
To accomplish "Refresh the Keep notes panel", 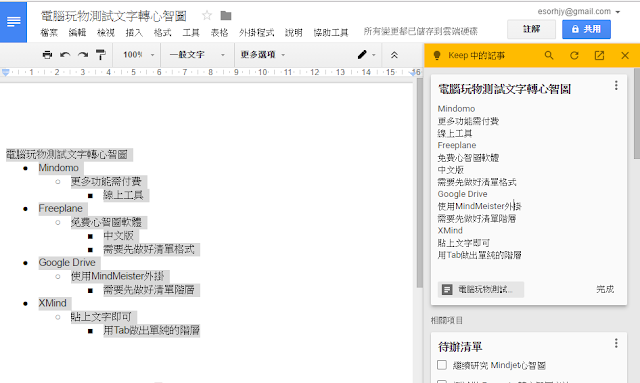I will (574, 55).
